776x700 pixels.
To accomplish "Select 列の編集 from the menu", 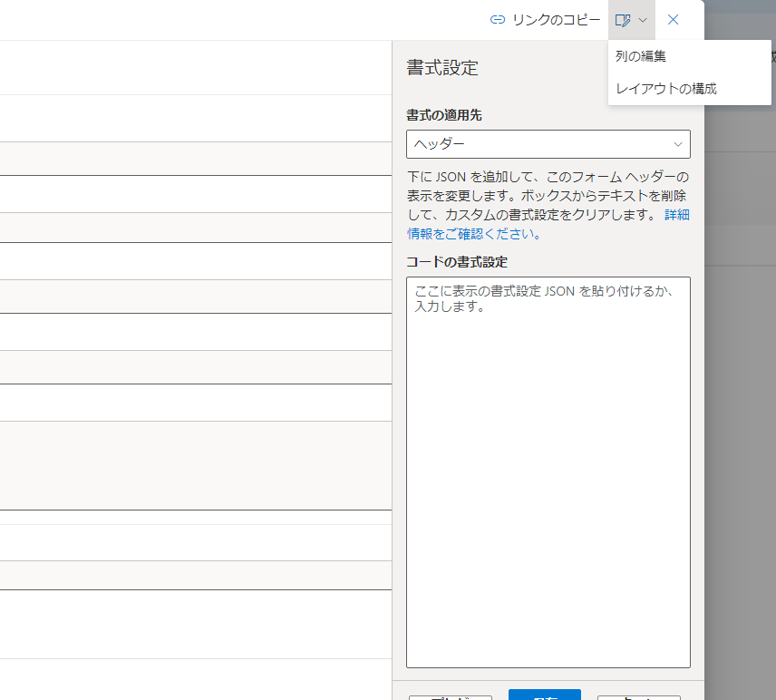I will click(641, 56).
